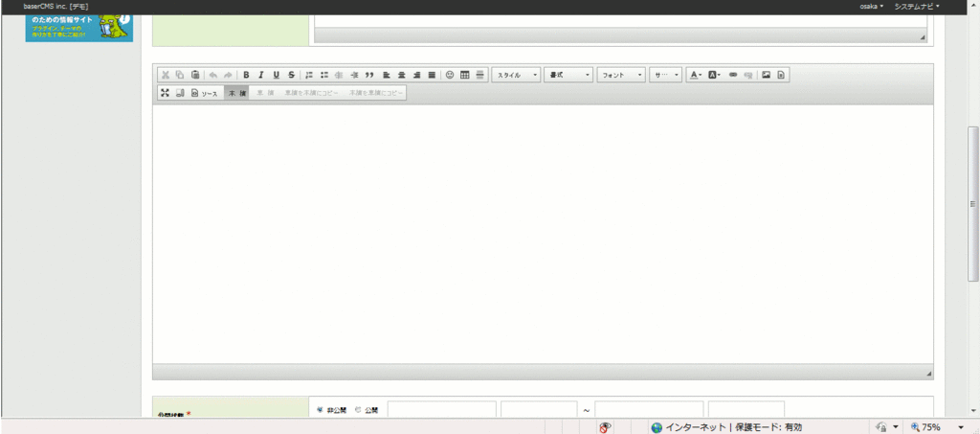
Task: Decrease indent of paragraph
Action: [x=340, y=75]
